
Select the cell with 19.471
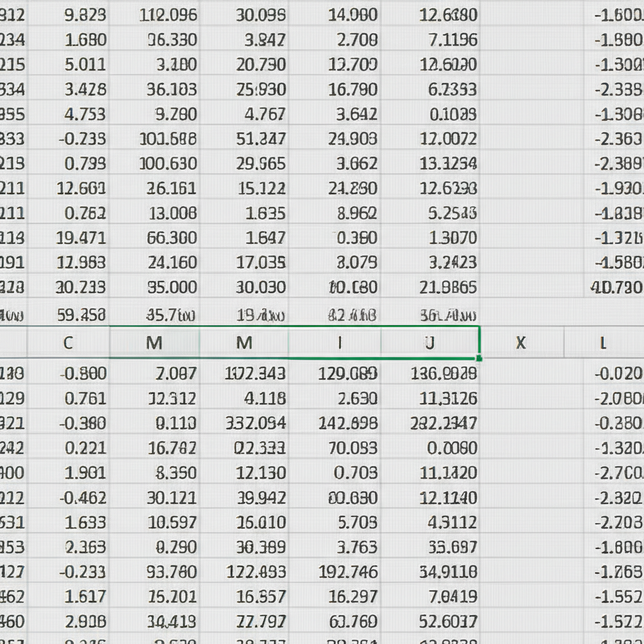point(68,237)
